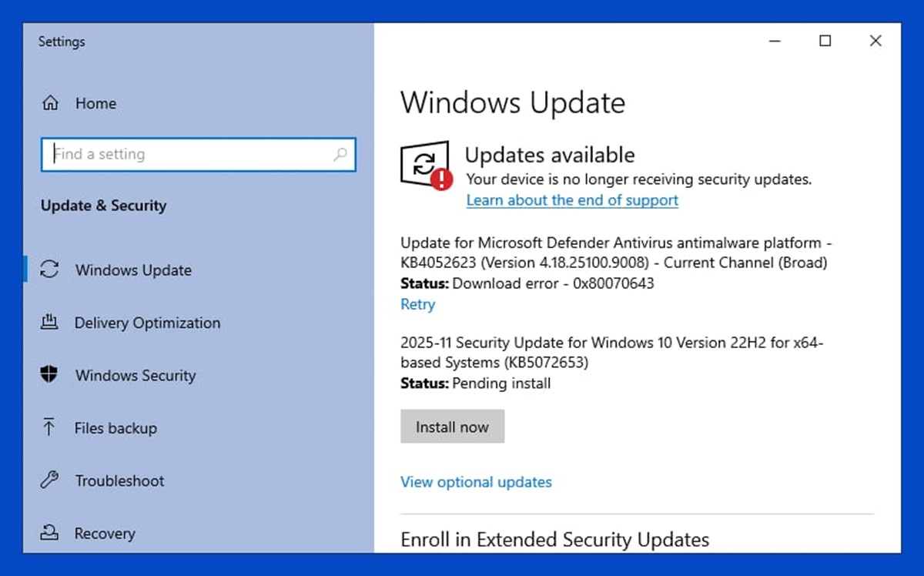Open View optional updates link

pos(476,482)
